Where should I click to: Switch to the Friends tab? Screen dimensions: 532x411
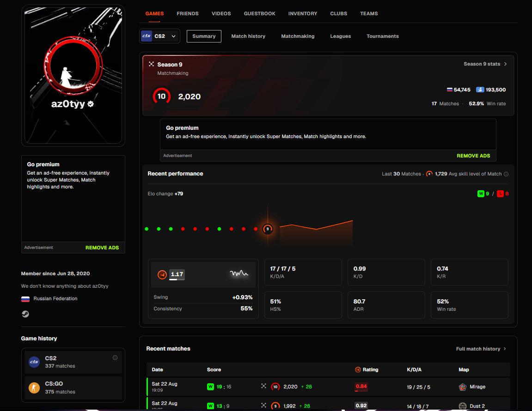(x=188, y=13)
